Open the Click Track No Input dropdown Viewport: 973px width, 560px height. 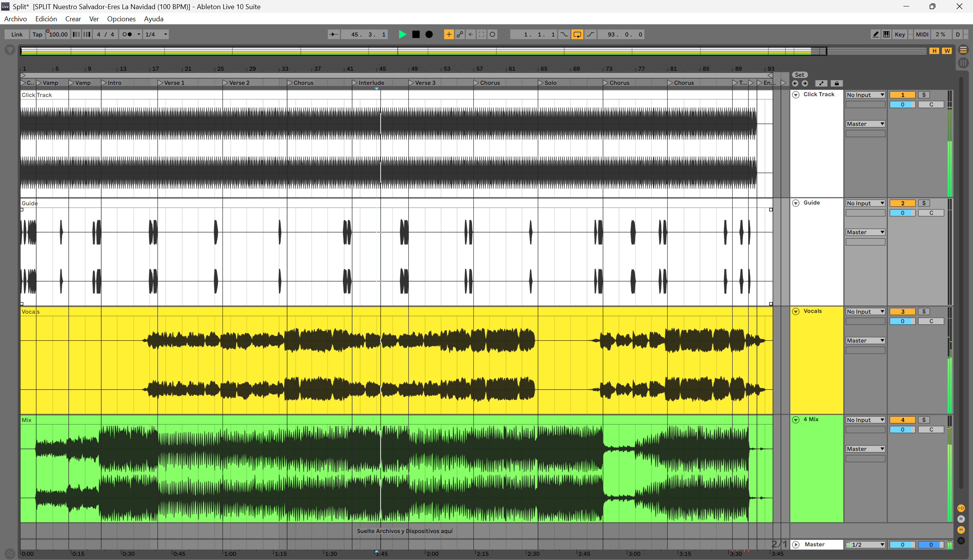click(865, 95)
